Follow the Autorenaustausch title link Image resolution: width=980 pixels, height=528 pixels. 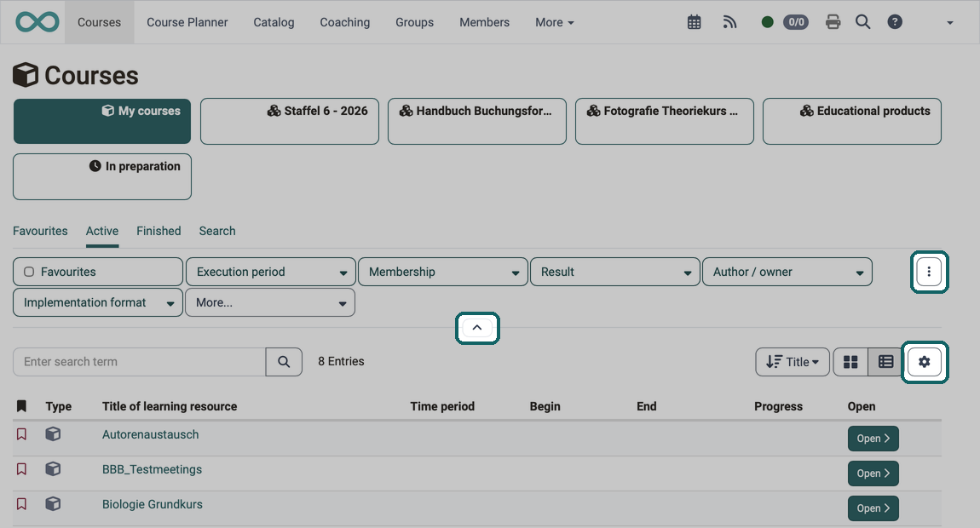point(151,434)
